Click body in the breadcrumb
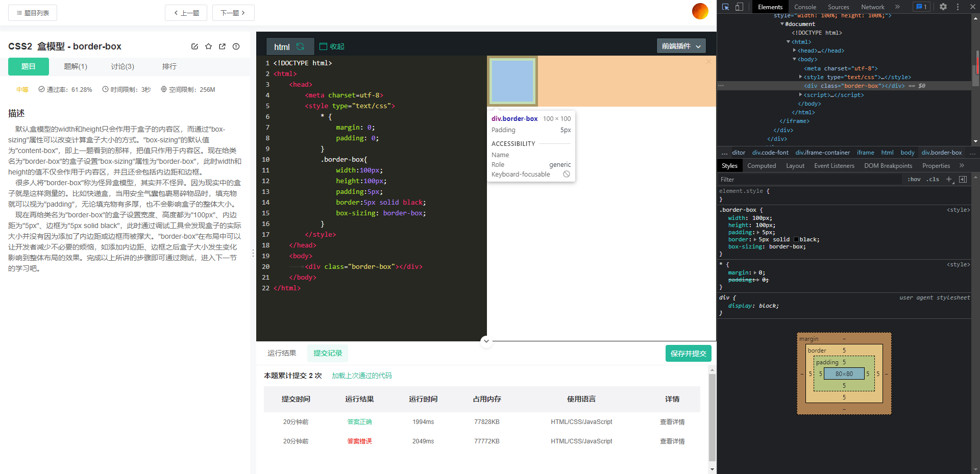 point(908,153)
